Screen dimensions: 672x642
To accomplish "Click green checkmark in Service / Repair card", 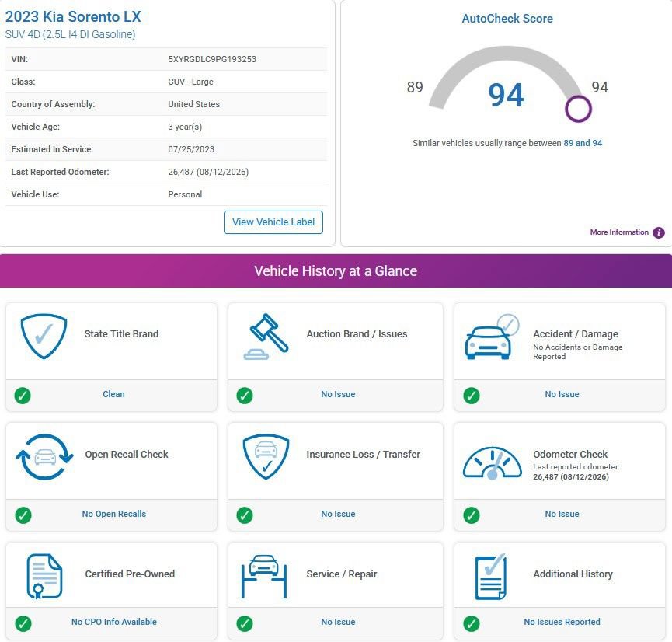I will coord(245,623).
